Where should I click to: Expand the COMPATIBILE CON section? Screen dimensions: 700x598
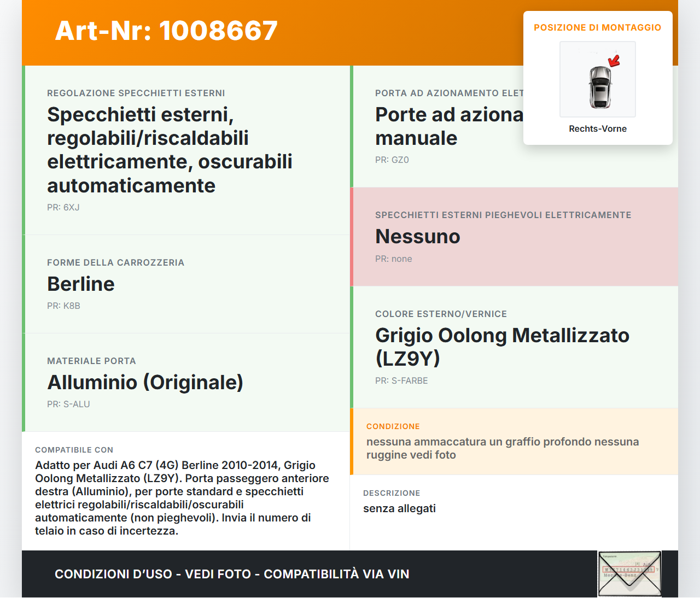click(x=74, y=450)
